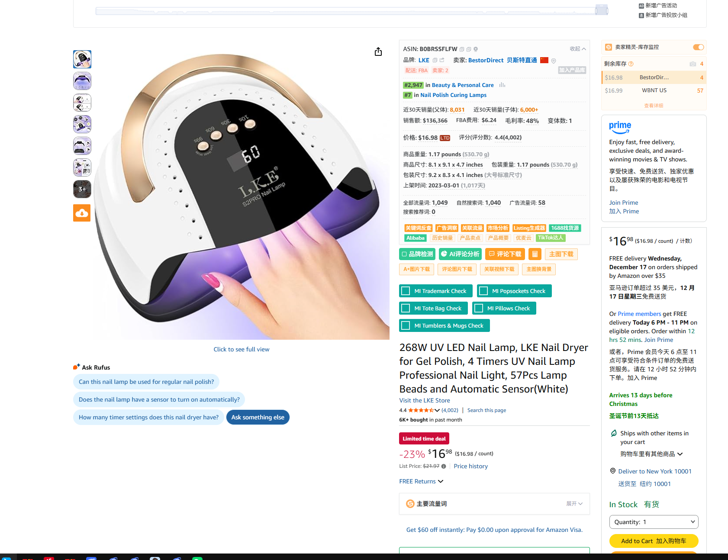Open the Price history link
Screen dimensions: 728x560
(x=471, y=466)
